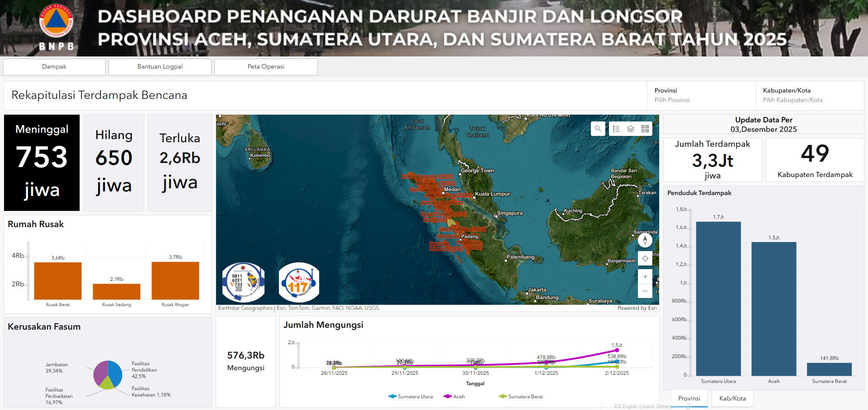Viewport: 868px width, 410px height.
Task: Reset map orientation with the compass icon
Action: [x=645, y=240]
